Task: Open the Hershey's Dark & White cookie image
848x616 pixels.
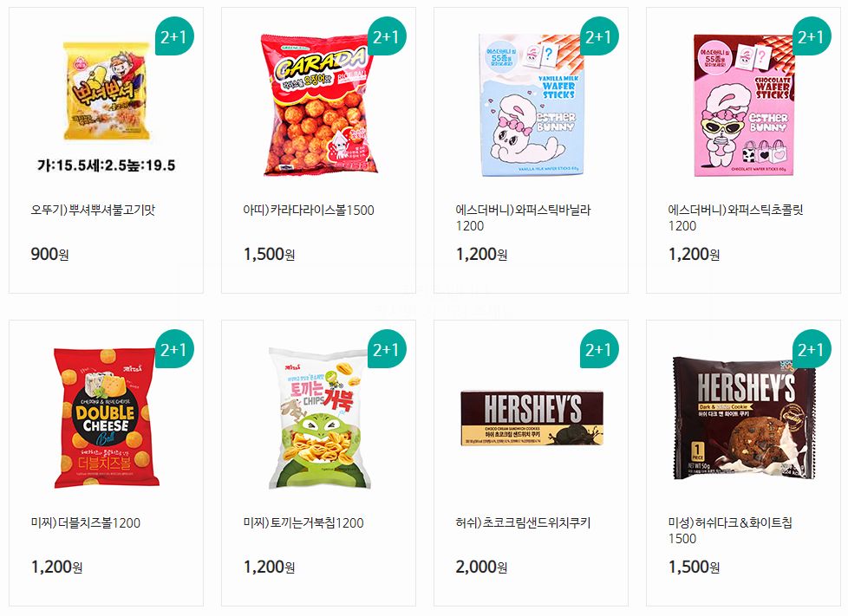Action: (x=744, y=418)
